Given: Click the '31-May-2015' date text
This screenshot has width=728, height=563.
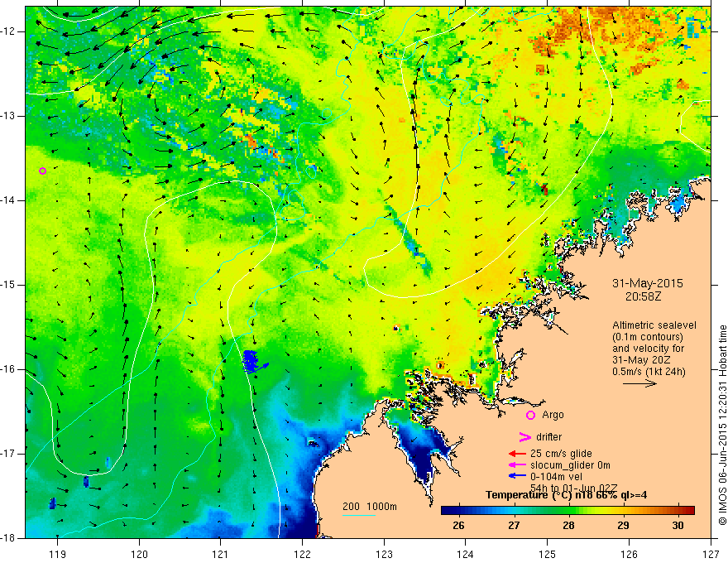Looking at the screenshot, I should point(648,283).
